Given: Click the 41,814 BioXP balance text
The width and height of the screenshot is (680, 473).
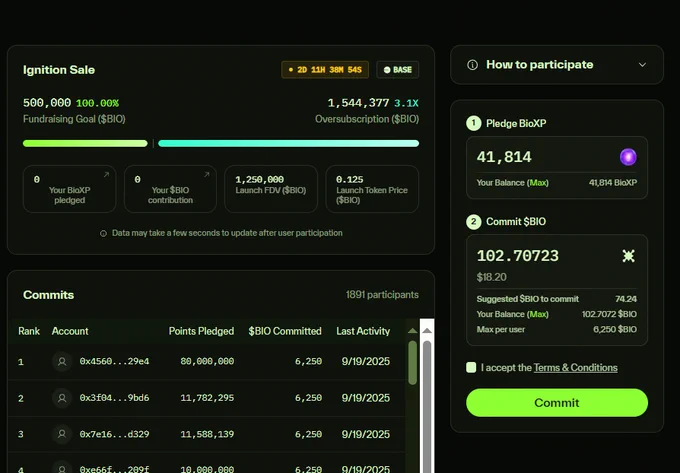Looking at the screenshot, I should (613, 183).
